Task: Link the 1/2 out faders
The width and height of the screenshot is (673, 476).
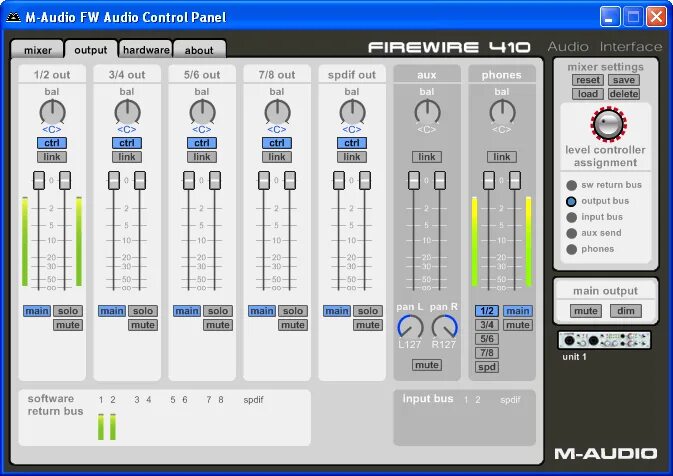Action: pyautogui.click(x=52, y=157)
